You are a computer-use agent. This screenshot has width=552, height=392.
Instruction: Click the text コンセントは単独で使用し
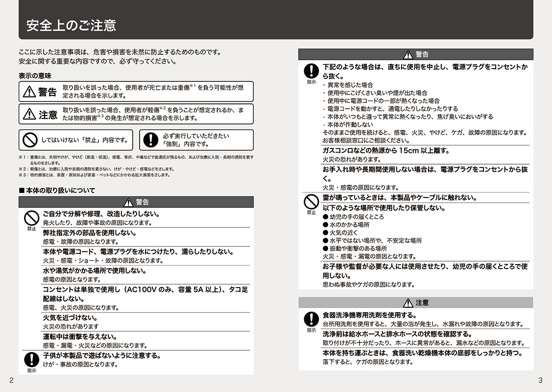tap(82, 290)
